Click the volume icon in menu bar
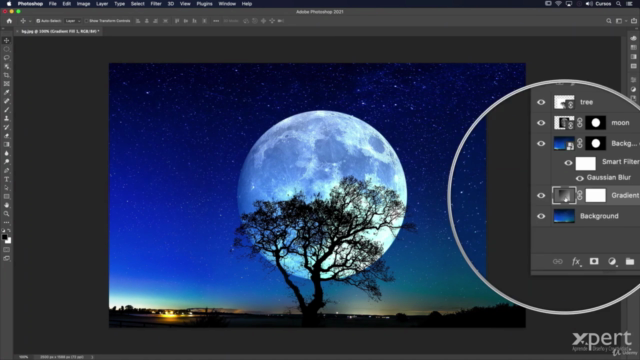 [589, 4]
